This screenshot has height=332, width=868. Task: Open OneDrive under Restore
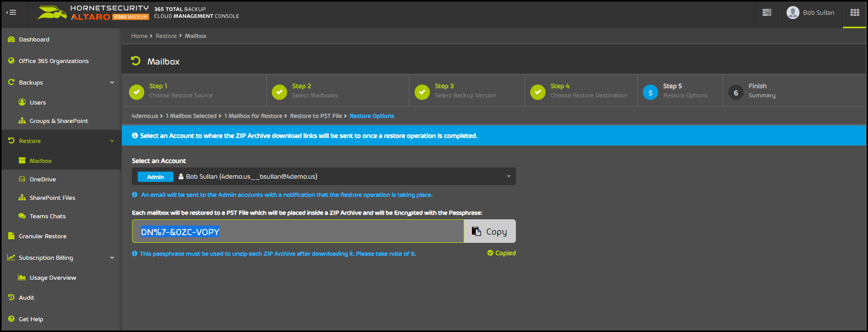42,179
